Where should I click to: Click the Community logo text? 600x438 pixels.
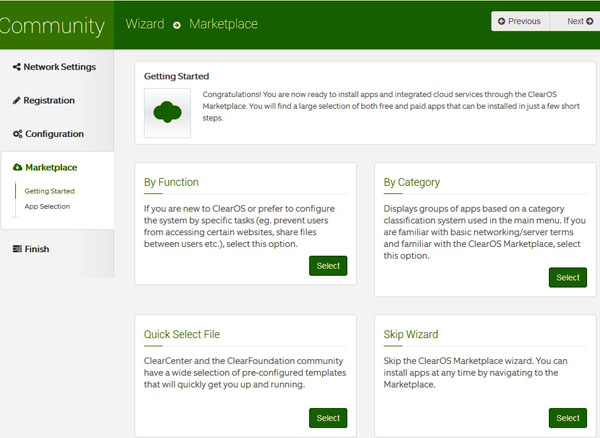coord(52,26)
